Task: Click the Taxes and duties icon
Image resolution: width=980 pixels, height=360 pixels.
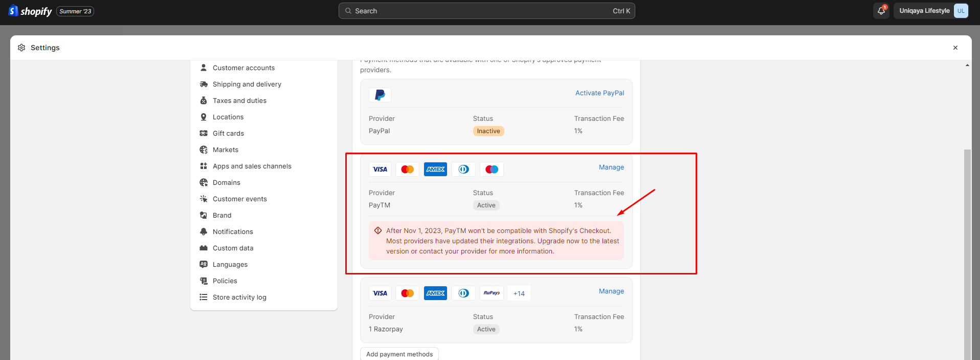Action: pyautogui.click(x=204, y=100)
